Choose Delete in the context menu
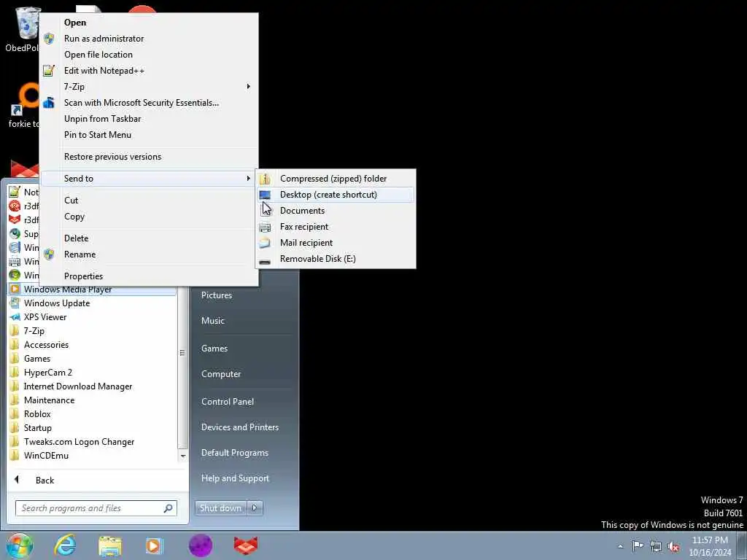This screenshot has height=560, width=747. coord(149,238)
